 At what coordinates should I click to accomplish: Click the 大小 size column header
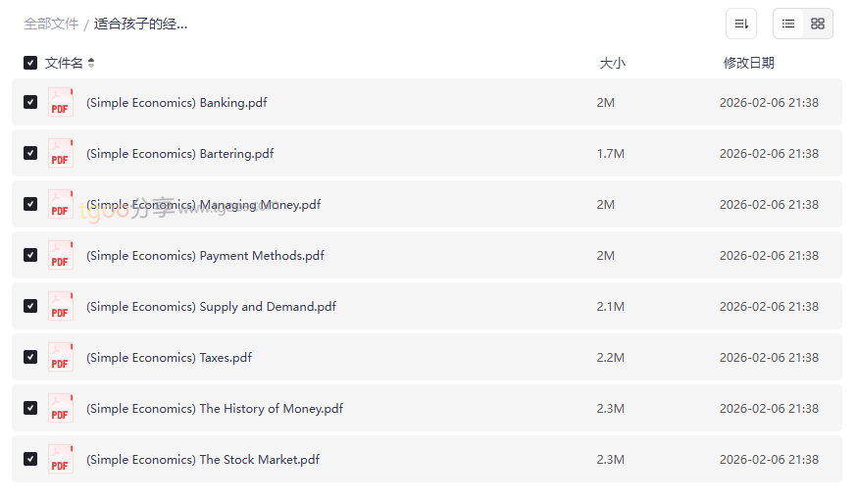[x=612, y=63]
